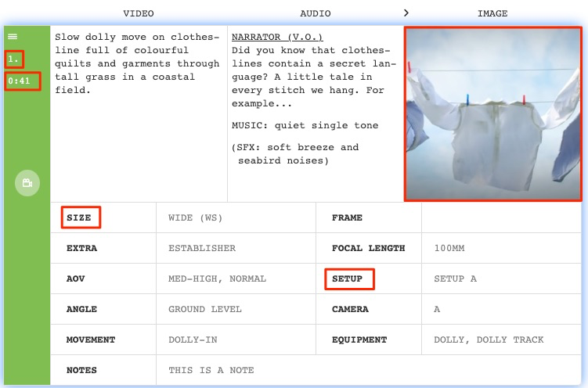The image size is (588, 388).
Task: Click the NARRATOR (V.O.) heading
Action: point(277,37)
